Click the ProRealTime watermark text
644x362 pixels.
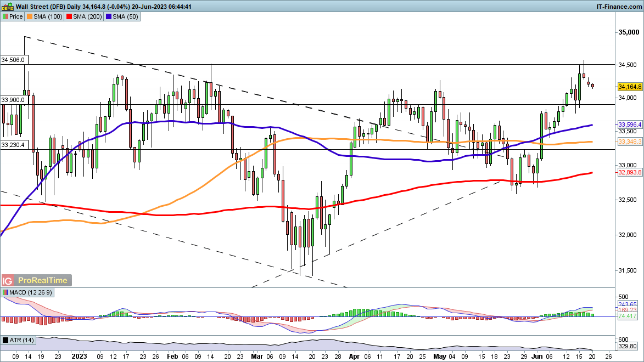tap(43, 280)
